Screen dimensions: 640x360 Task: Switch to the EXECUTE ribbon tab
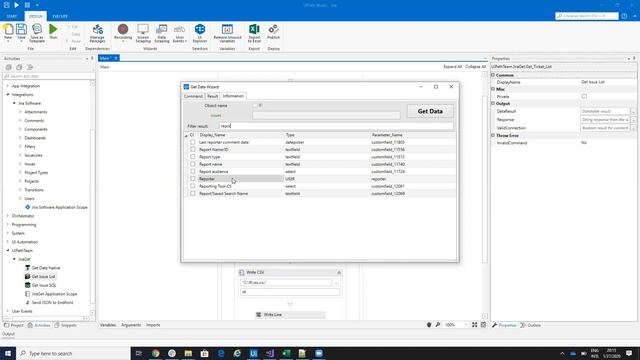coord(60,16)
